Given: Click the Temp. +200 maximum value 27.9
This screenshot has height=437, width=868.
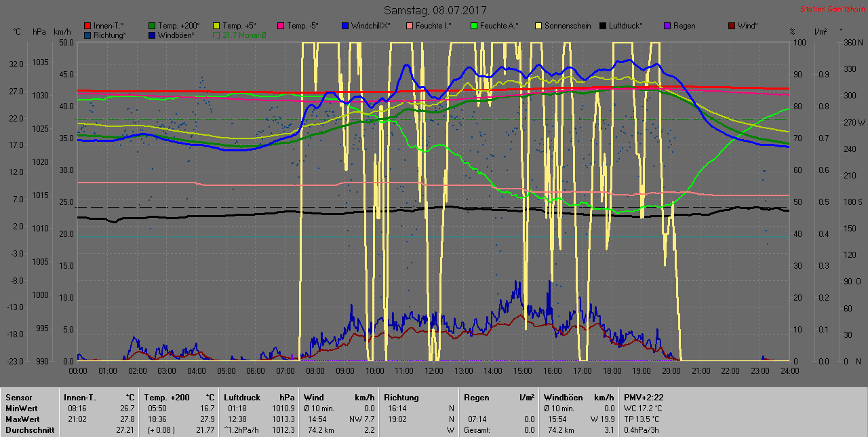Looking at the screenshot, I should click(207, 419).
